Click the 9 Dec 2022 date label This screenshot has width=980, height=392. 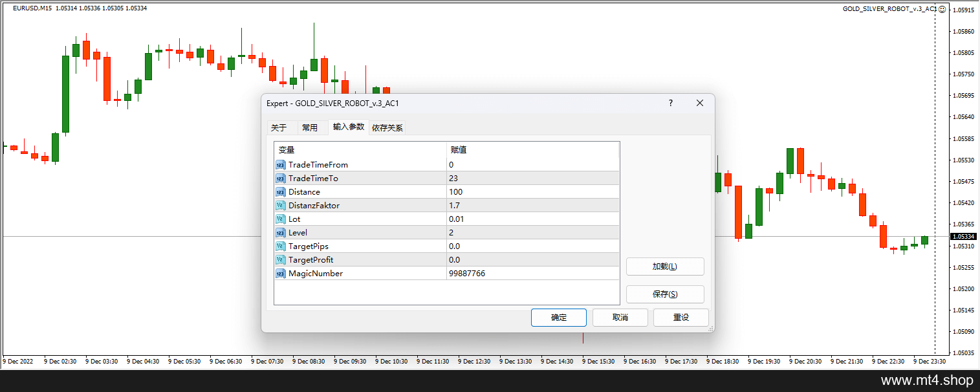click(x=17, y=362)
